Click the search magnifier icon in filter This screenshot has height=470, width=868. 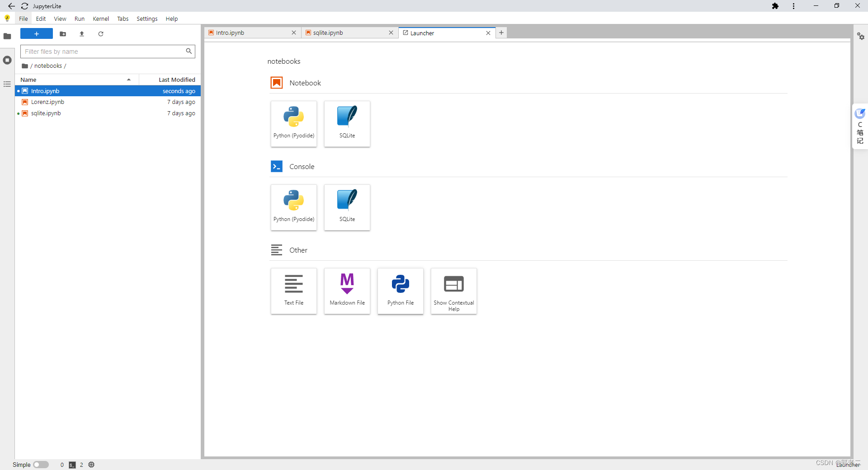click(x=189, y=51)
